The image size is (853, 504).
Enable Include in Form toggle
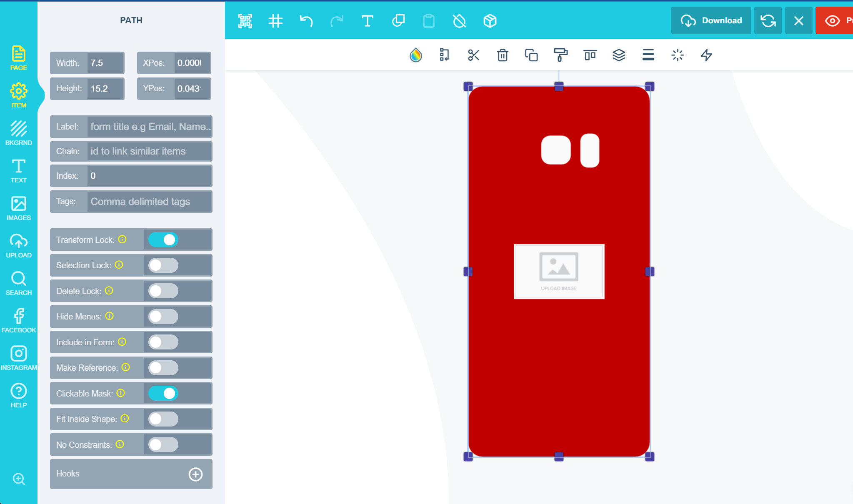(163, 342)
